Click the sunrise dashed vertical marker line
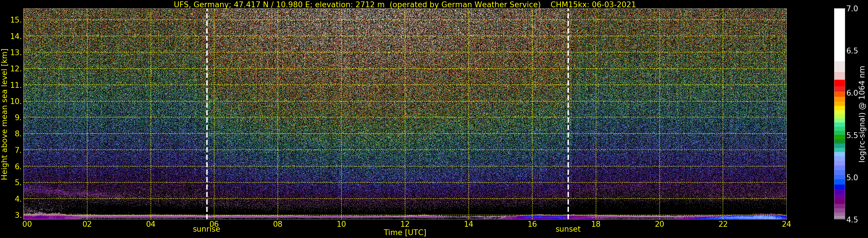 click(207, 114)
